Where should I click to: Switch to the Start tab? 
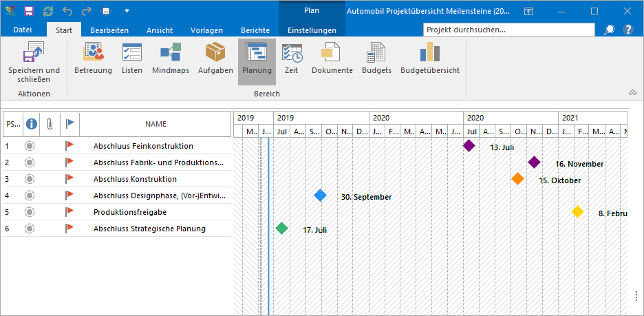click(64, 30)
